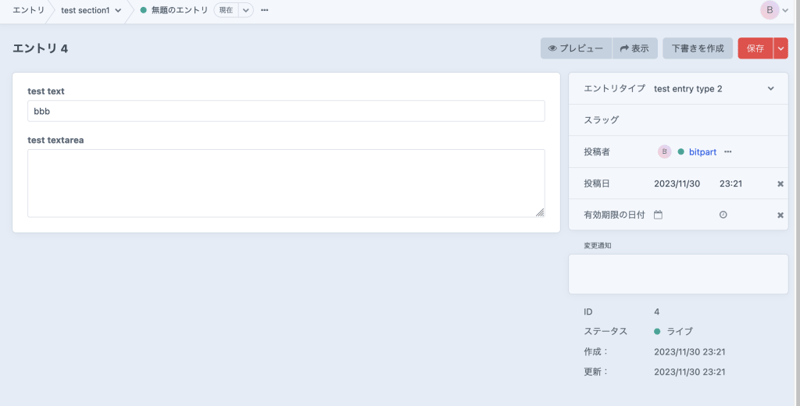Viewport: 800px width, 406px height.
Task: Click the B user avatar in top right
Action: click(x=770, y=10)
